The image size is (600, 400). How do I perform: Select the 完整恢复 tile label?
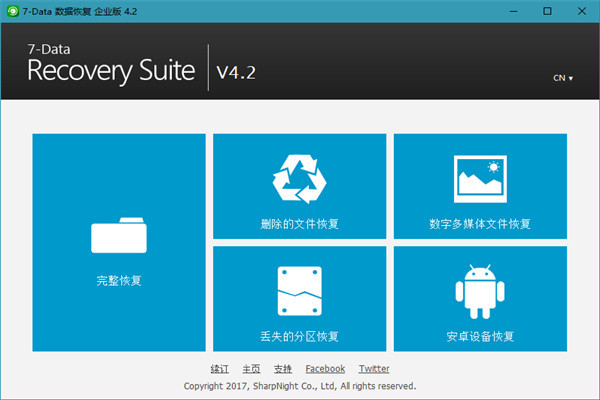pyautogui.click(x=119, y=281)
